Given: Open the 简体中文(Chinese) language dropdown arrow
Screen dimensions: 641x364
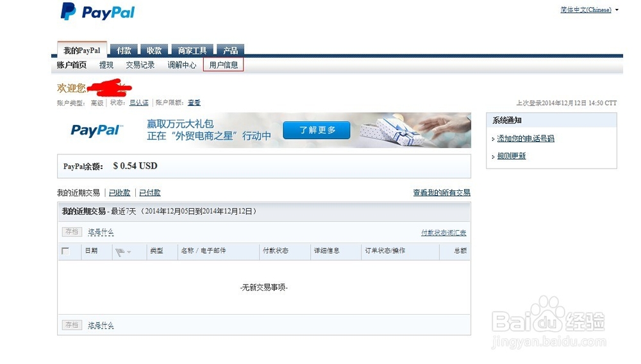Looking at the screenshot, I should [x=617, y=10].
